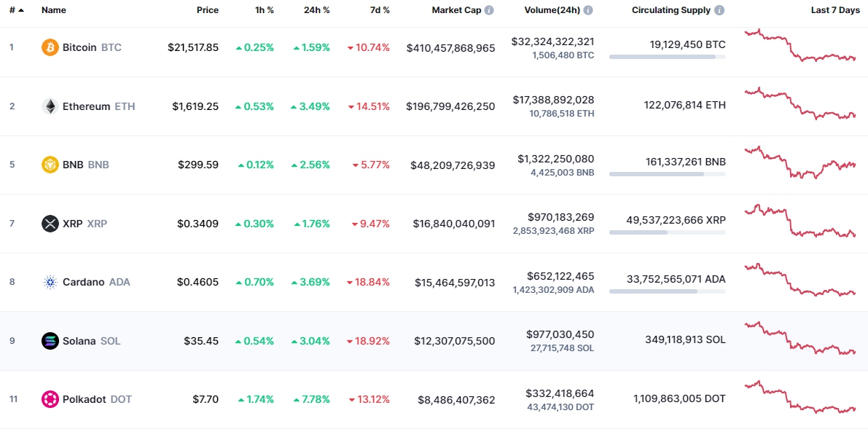Click the pink Polkadot logo icon
Screen dimensions: 868x432
pos(50,399)
